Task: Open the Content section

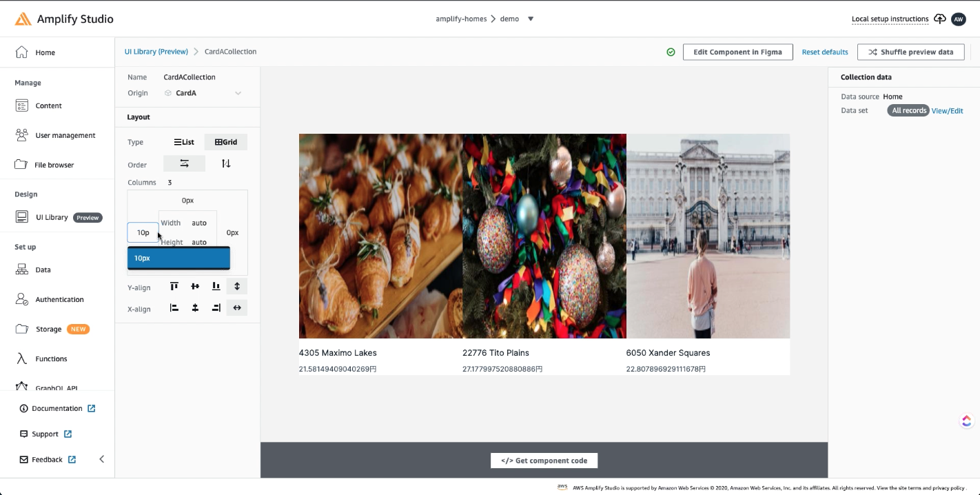Action: (48, 105)
